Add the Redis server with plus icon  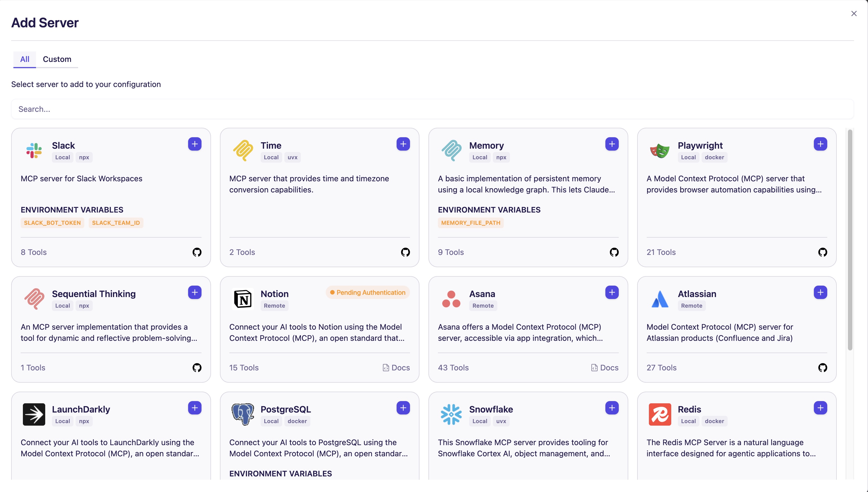820,408
